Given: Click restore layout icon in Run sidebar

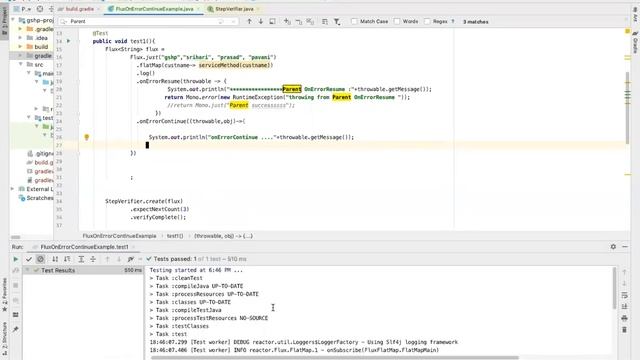Looking at the screenshot, I should 16,315.
